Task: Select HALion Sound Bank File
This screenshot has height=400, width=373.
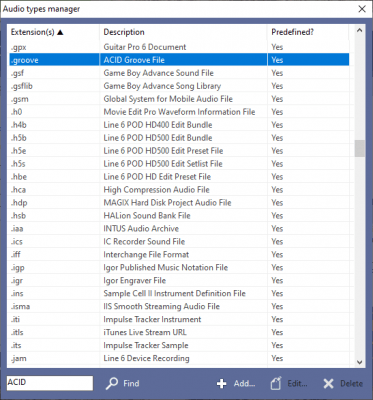Action: click(147, 216)
